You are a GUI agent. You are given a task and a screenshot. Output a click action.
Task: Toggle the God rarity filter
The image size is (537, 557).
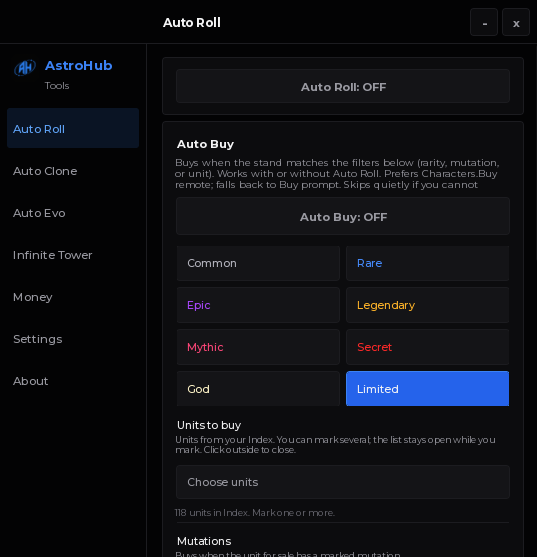click(258, 389)
